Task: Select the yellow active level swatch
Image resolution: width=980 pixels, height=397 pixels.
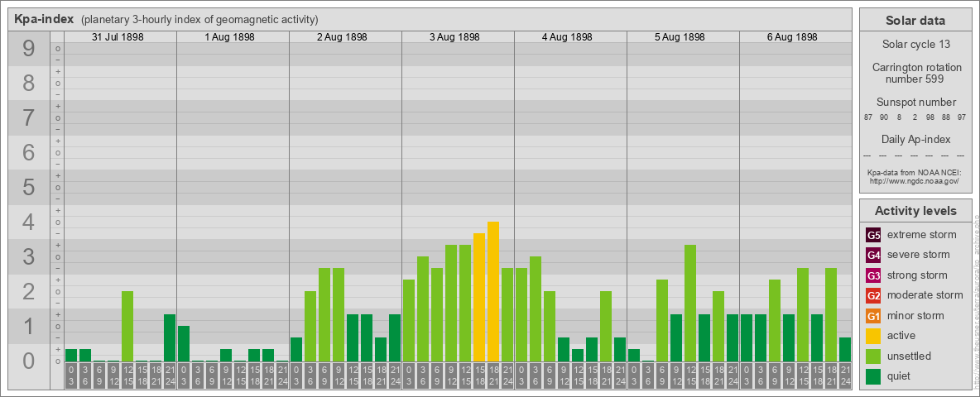Action: point(874,336)
